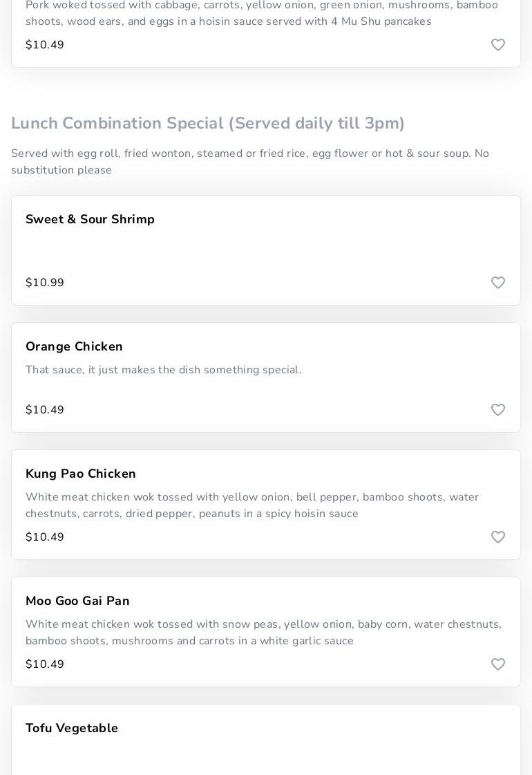Open the Tofu Vegetable menu item
This screenshot has height=775, width=532.
(72, 728)
